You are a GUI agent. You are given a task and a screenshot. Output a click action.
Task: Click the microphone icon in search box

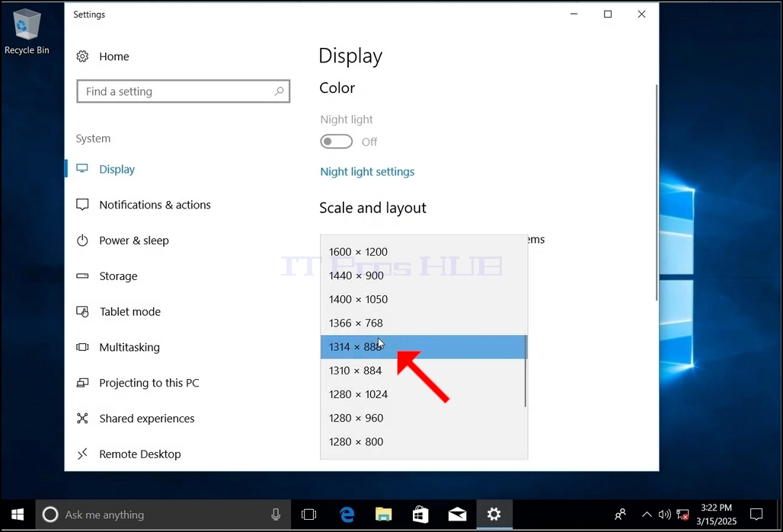tap(276, 514)
